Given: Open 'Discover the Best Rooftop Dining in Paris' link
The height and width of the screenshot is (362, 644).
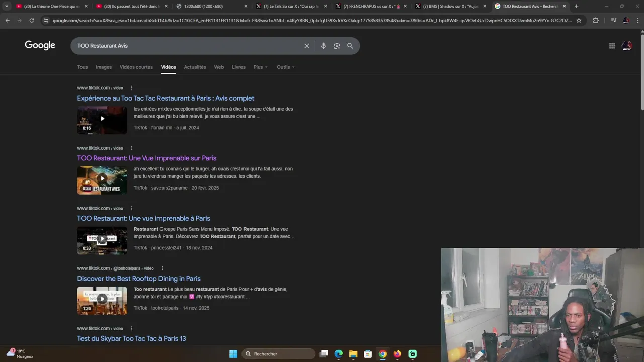Looking at the screenshot, I should [x=139, y=279].
